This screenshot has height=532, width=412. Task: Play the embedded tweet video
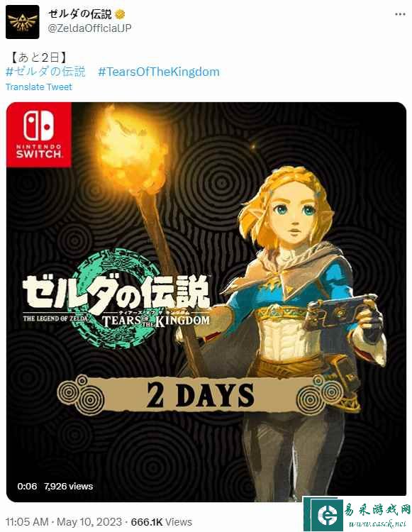coord(206,302)
